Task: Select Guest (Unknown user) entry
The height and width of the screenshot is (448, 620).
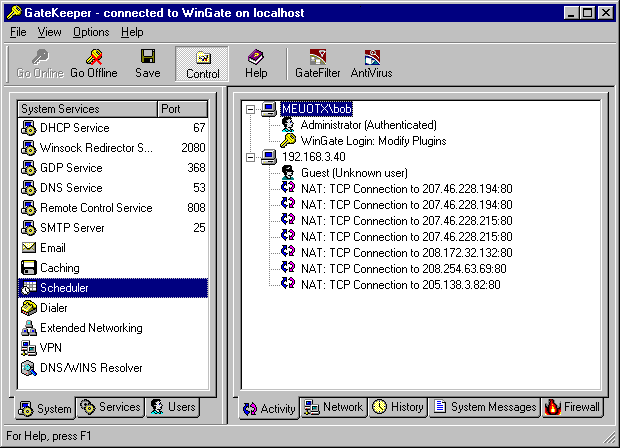Action: pos(354,173)
